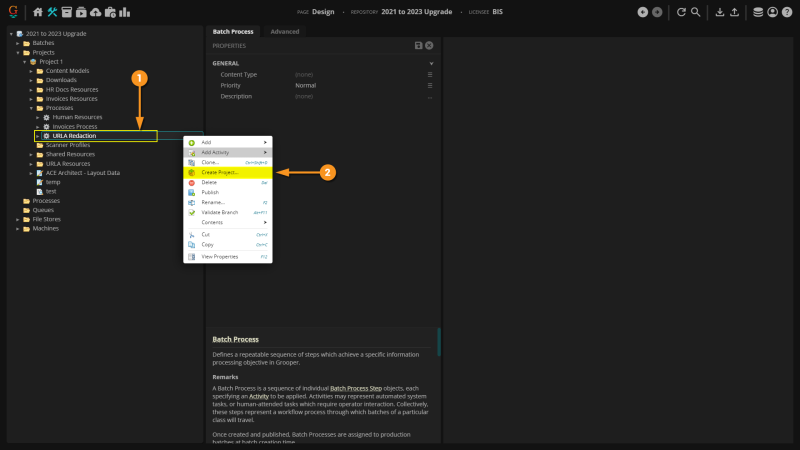Open the Jobs briefcase-clock icon
This screenshot has height=450, width=800.
[110, 12]
